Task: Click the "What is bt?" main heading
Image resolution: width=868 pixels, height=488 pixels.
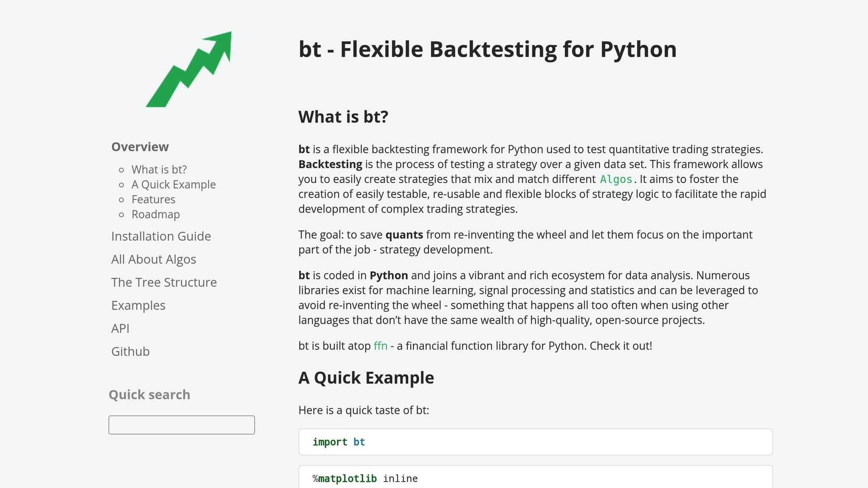Action: [343, 117]
